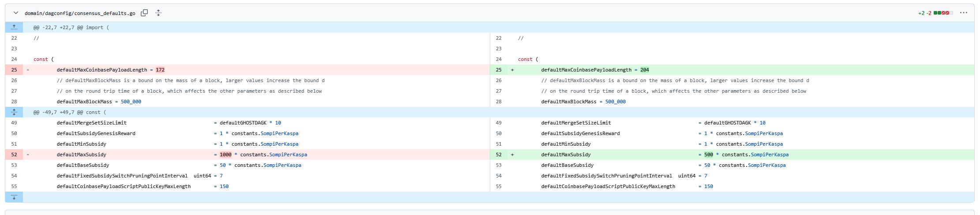
Task: Click the highlighted removed value 172
Action: click(x=160, y=70)
